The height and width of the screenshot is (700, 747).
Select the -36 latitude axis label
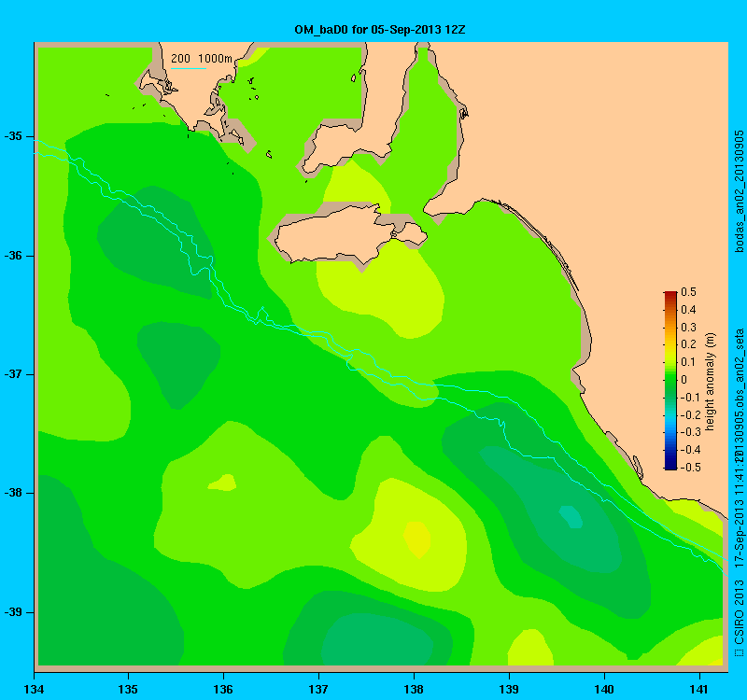(x=13, y=256)
